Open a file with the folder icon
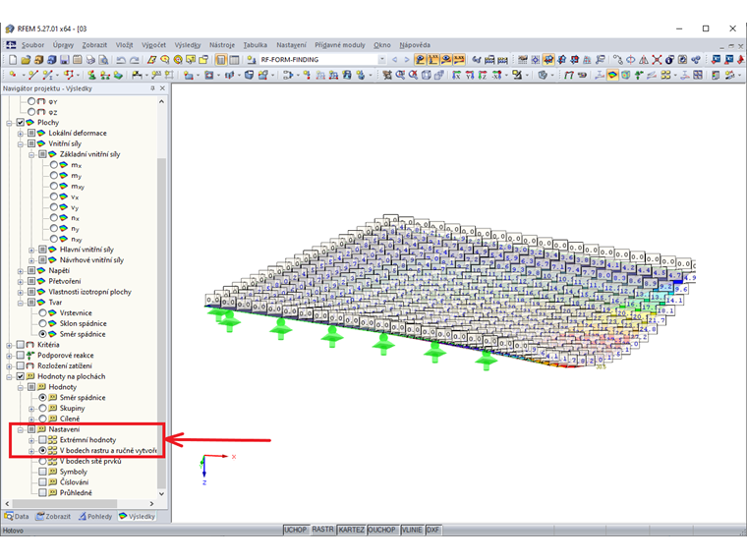The width and height of the screenshot is (747, 560). pos(26,60)
